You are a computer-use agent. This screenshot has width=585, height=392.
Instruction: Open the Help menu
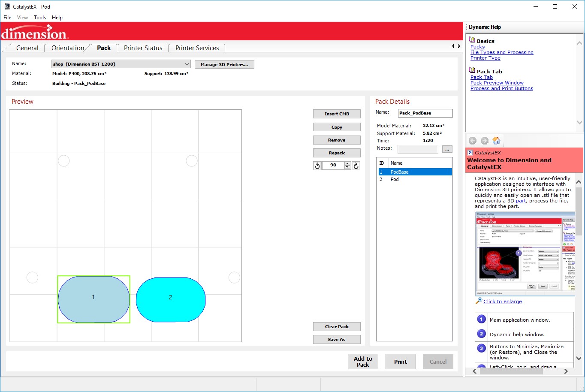(x=57, y=18)
